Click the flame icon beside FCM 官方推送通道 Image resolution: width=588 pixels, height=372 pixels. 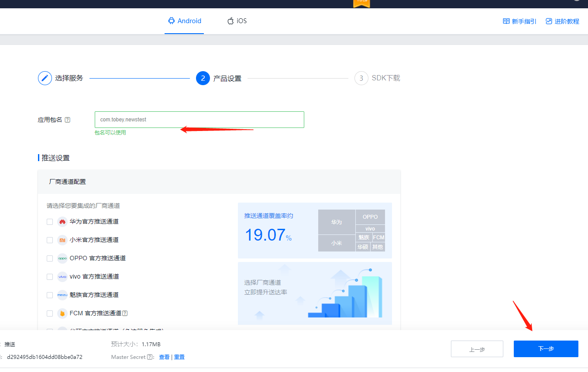(62, 313)
